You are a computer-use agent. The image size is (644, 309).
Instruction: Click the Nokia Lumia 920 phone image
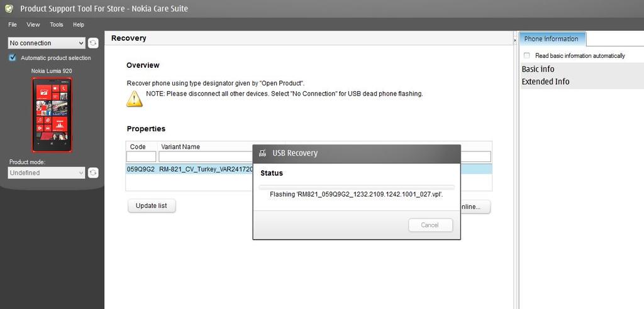click(x=52, y=114)
